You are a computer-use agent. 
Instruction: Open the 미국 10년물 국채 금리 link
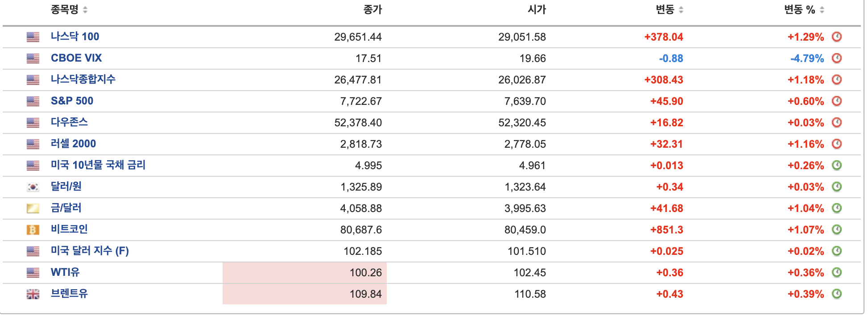(98, 165)
